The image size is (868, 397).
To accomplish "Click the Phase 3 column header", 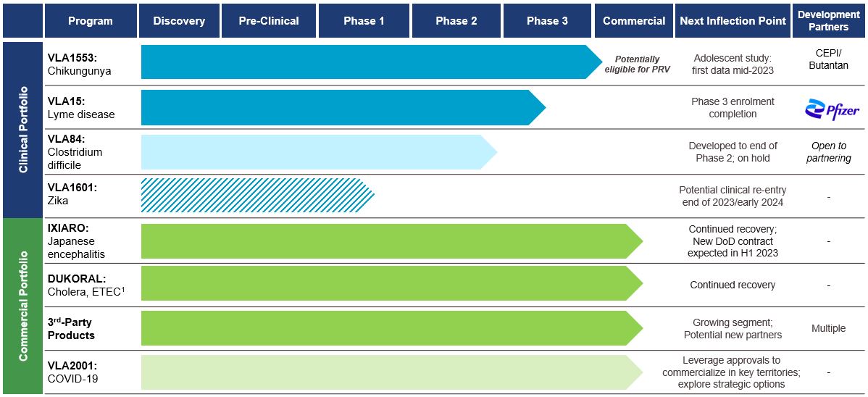I will 547,21.
